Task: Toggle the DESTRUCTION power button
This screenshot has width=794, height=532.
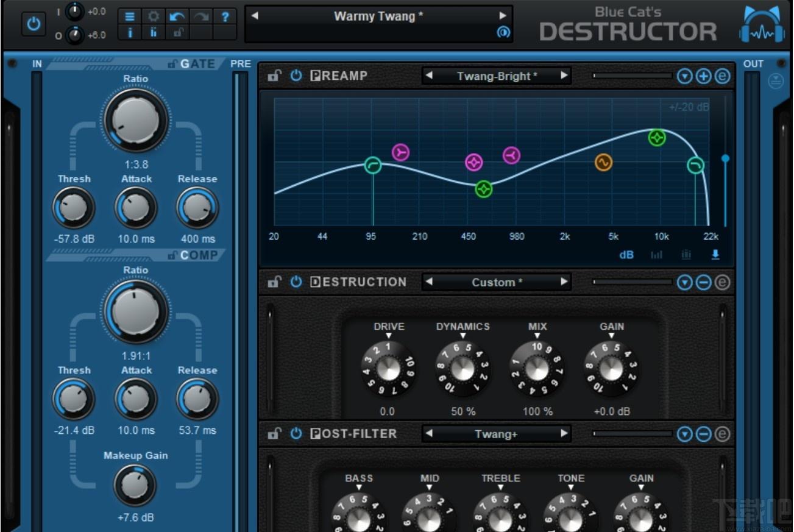Action: (x=296, y=282)
